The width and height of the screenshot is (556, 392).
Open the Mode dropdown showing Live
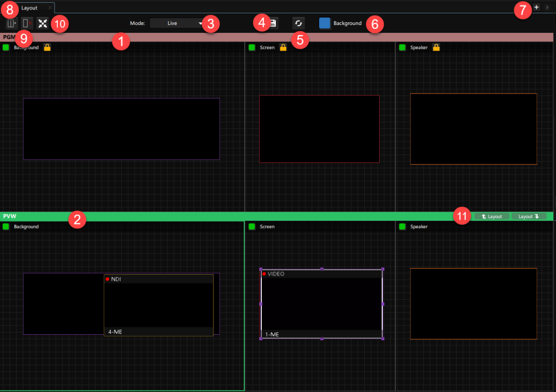(177, 23)
